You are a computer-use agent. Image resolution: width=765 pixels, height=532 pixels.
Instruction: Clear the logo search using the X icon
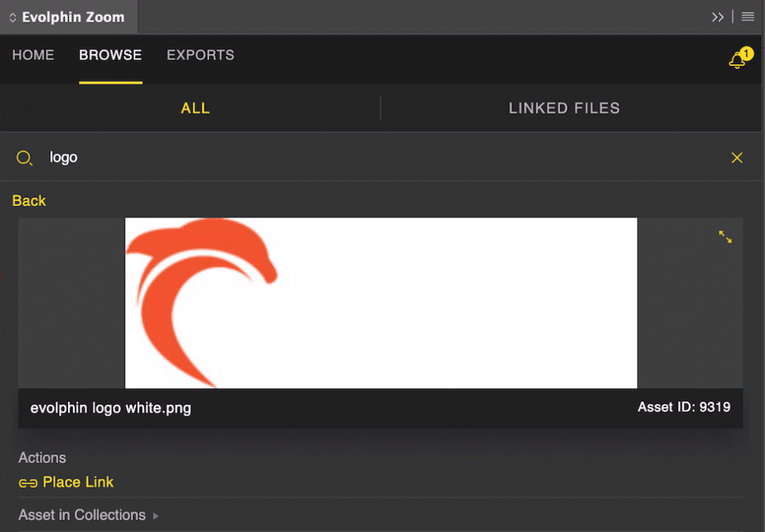coord(737,158)
